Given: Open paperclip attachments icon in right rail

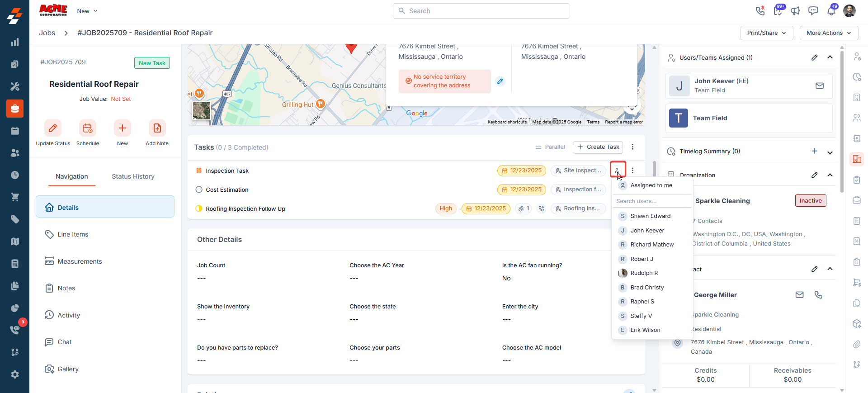Looking at the screenshot, I should pyautogui.click(x=857, y=345).
